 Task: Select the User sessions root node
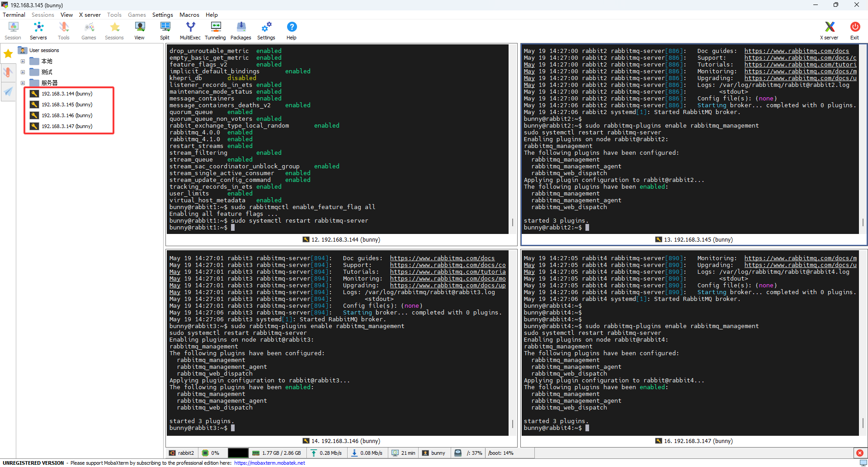[x=39, y=50]
